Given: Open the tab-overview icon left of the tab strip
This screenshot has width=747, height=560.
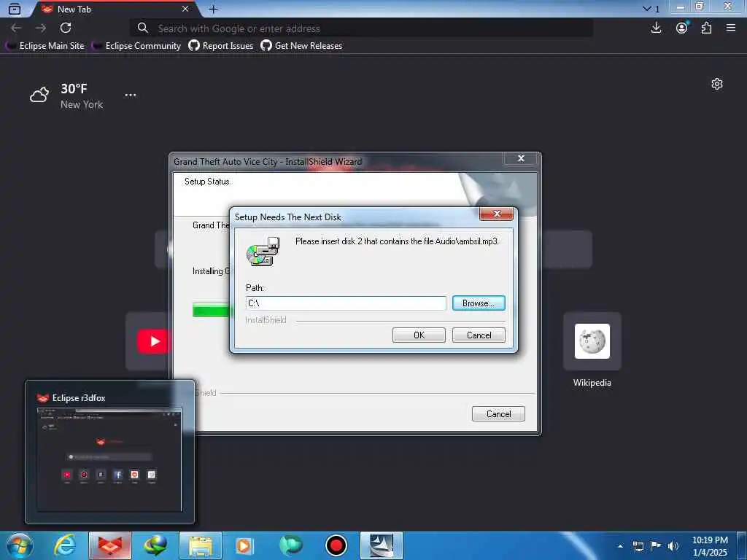Looking at the screenshot, I should click(x=15, y=9).
